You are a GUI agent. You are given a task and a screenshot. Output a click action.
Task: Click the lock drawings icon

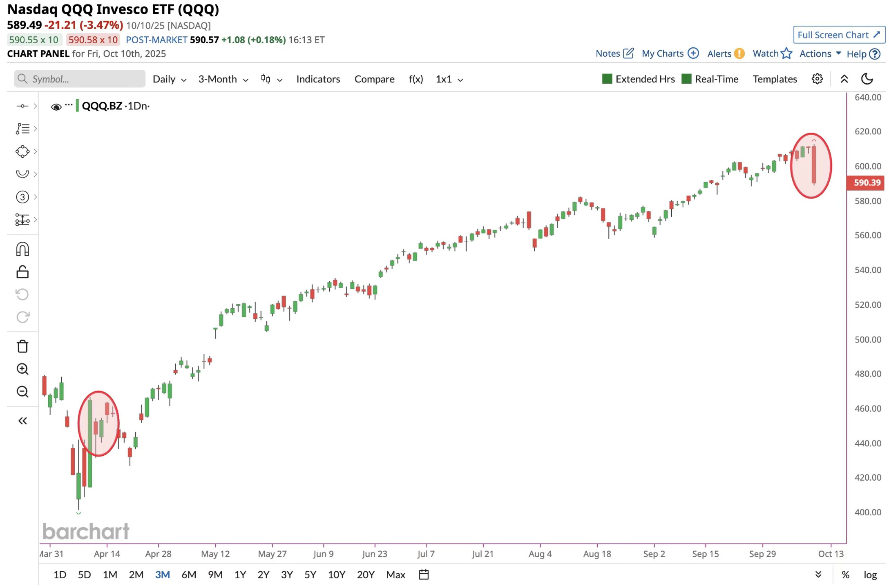(22, 272)
